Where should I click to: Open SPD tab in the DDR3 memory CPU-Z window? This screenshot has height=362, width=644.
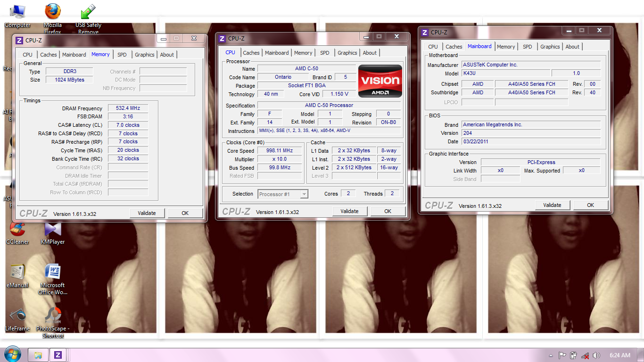122,55
